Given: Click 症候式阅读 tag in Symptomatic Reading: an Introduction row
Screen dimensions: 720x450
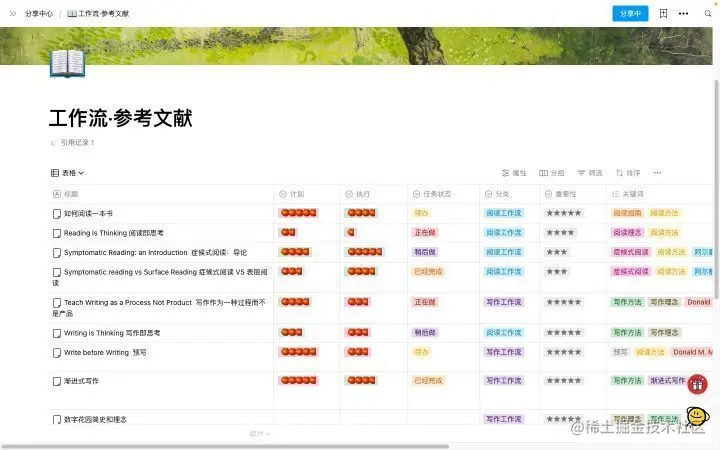Looking at the screenshot, I should pyautogui.click(x=630, y=252).
